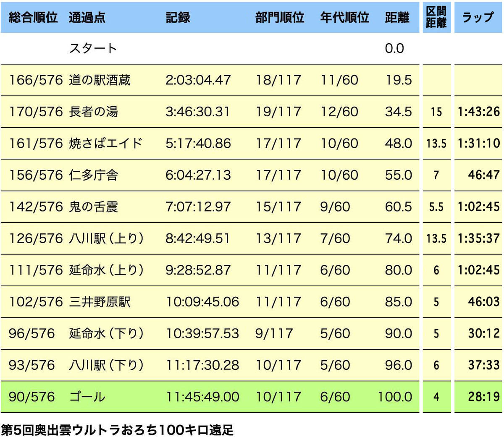Click record time 3:46:30.31
Viewport: 504px width, 437px height.
[x=198, y=112]
